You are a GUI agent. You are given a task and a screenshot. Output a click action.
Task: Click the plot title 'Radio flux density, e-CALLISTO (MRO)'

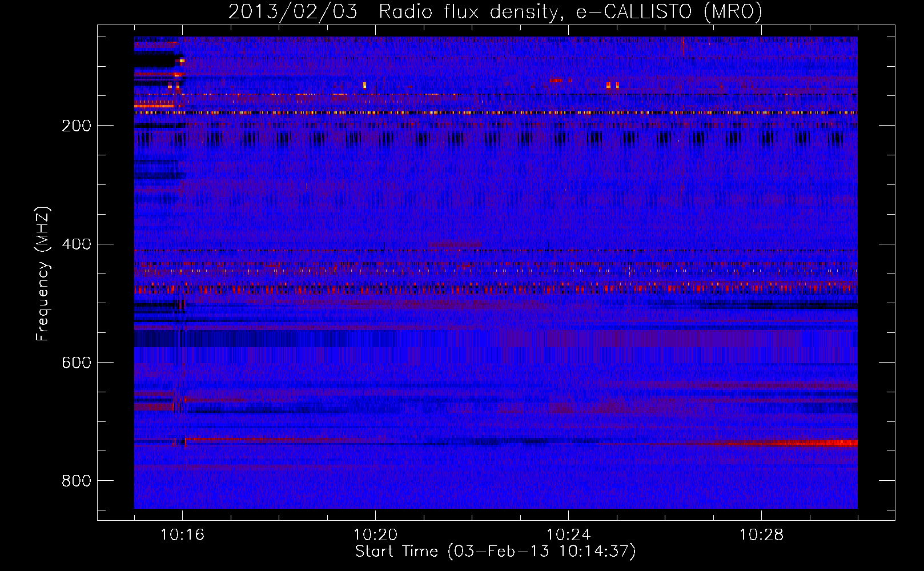570,12
